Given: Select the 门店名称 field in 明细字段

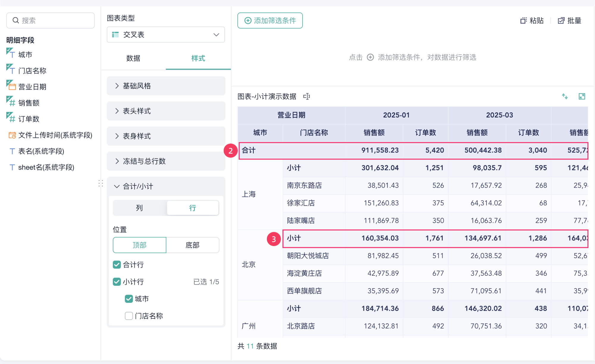Looking at the screenshot, I should [32, 71].
